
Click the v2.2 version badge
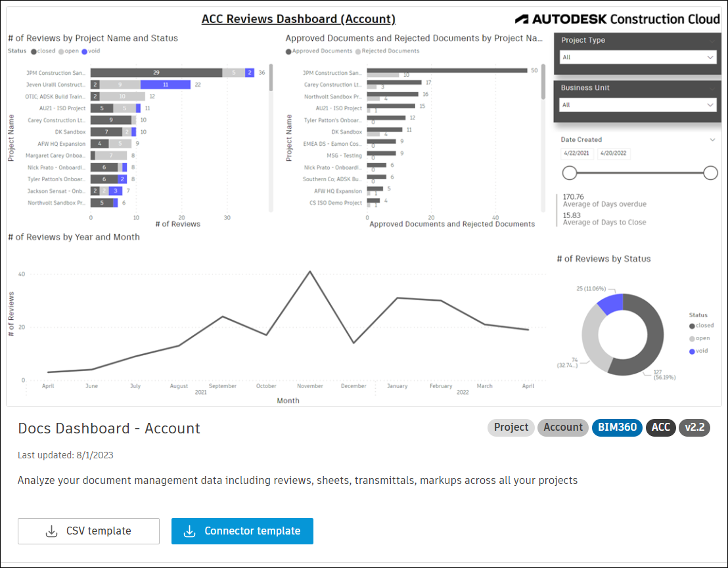[694, 427]
